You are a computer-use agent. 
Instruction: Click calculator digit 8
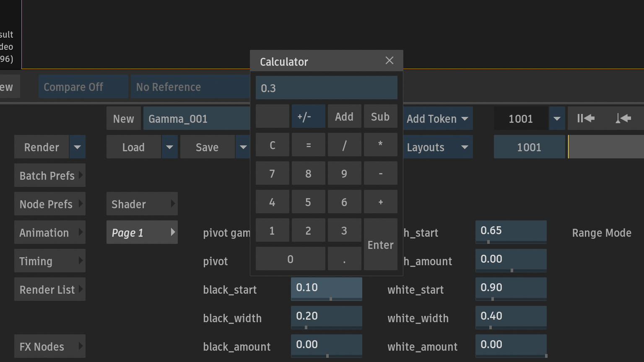tap(309, 173)
